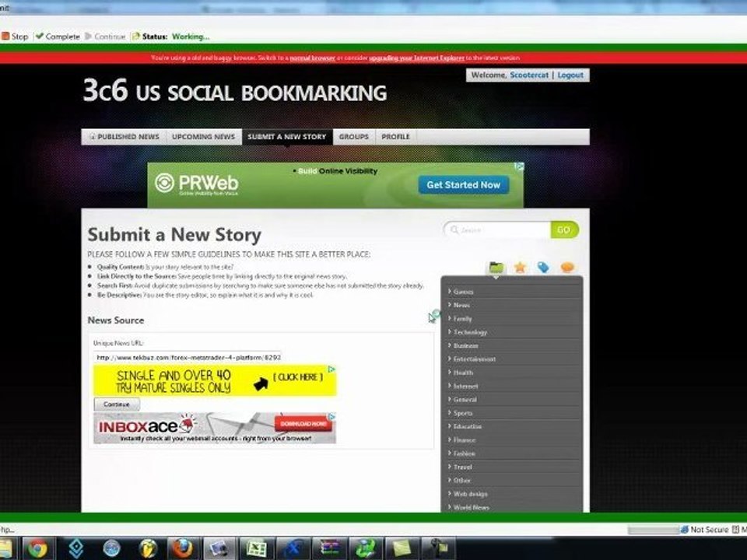Open the green arrow app on taskbar

(366, 548)
